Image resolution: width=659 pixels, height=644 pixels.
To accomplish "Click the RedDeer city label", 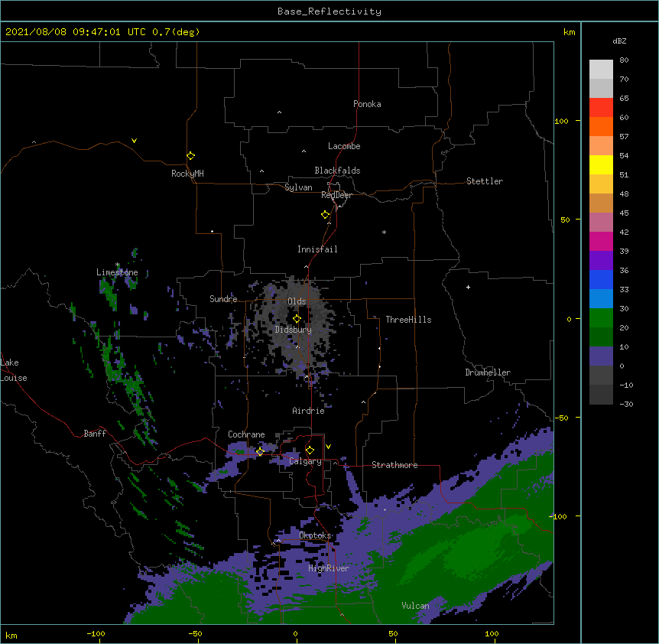I will 336,195.
